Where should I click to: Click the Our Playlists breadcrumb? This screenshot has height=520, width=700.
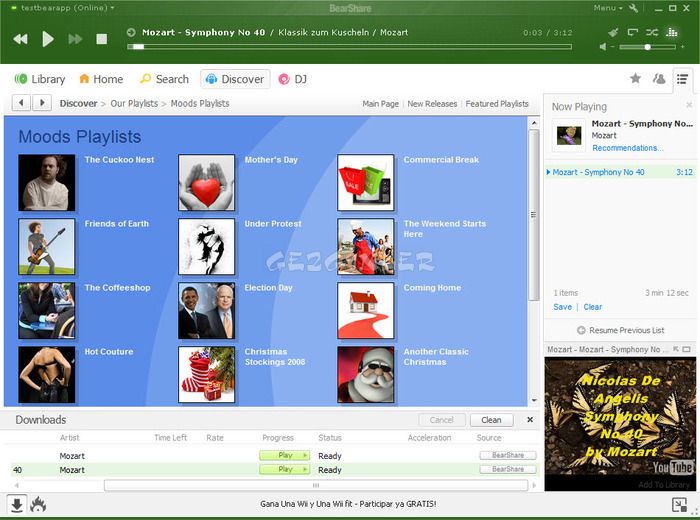coord(134,104)
